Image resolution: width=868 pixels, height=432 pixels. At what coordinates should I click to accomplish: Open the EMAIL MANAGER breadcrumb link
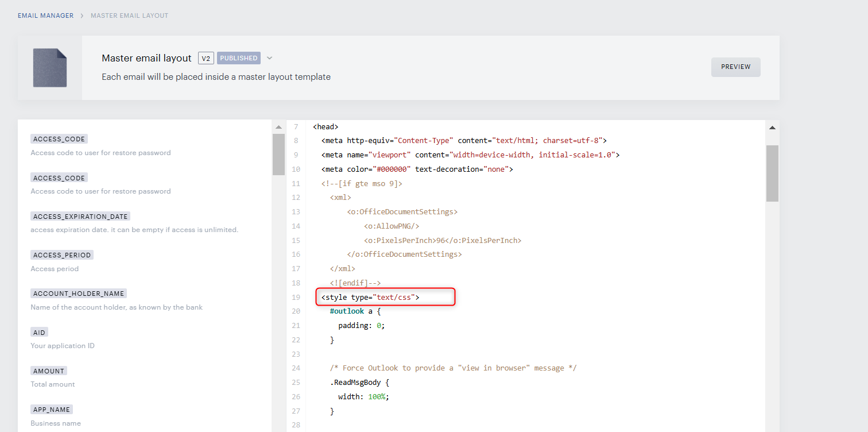45,16
